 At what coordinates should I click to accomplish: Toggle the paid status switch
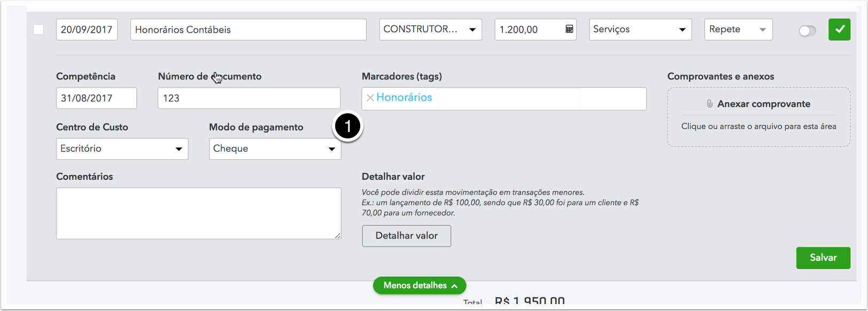point(807,31)
